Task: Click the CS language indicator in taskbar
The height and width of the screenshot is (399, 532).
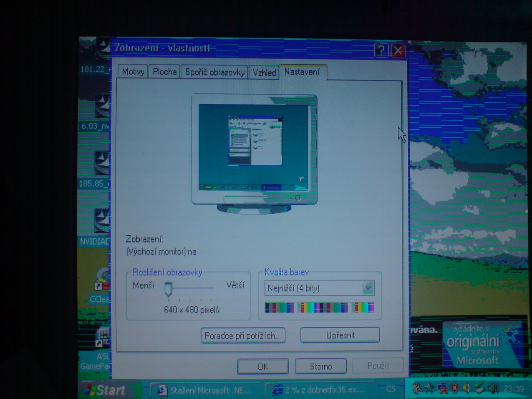Action: tap(391, 389)
